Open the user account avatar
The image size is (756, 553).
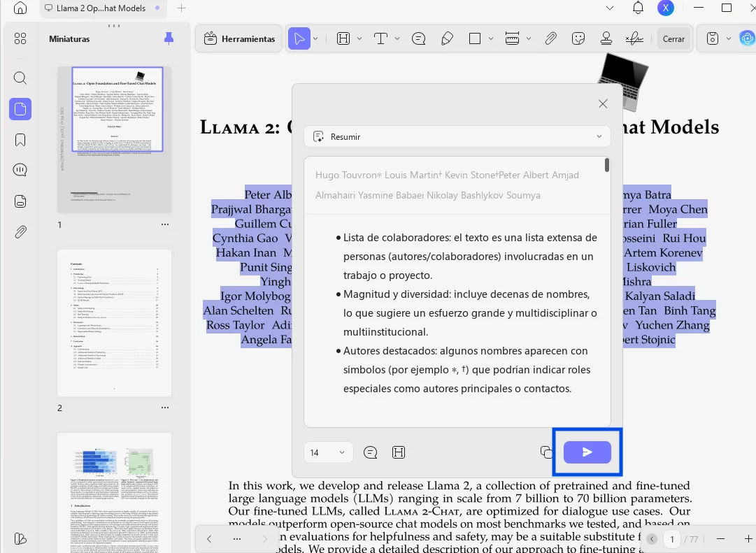[666, 8]
